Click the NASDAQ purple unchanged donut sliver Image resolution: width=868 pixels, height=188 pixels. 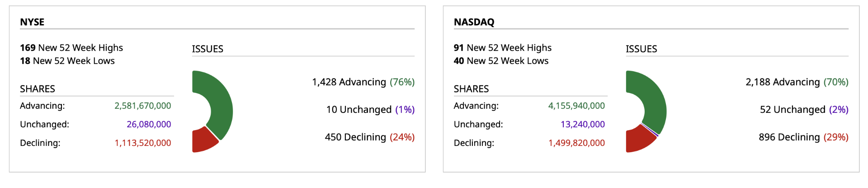(x=650, y=130)
